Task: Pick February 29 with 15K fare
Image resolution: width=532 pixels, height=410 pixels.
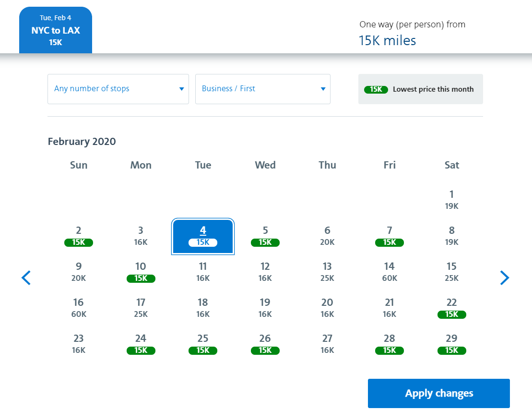Action: click(451, 344)
